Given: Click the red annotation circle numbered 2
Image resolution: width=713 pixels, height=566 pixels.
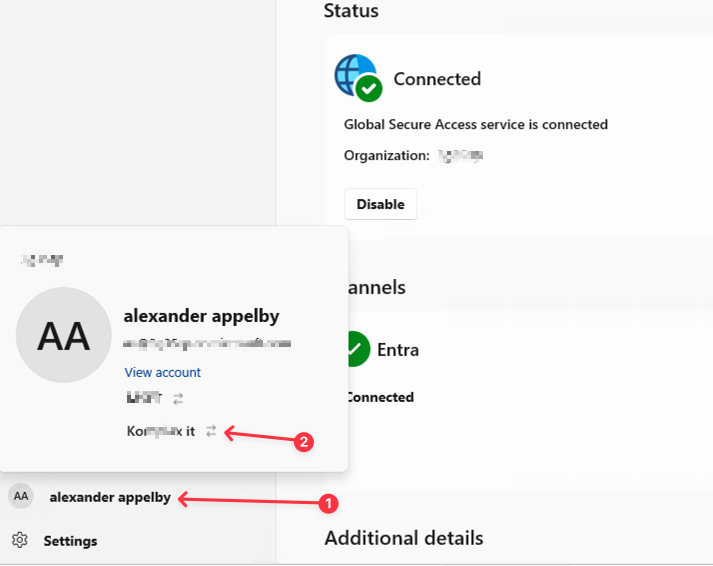Looking at the screenshot, I should click(x=304, y=441).
